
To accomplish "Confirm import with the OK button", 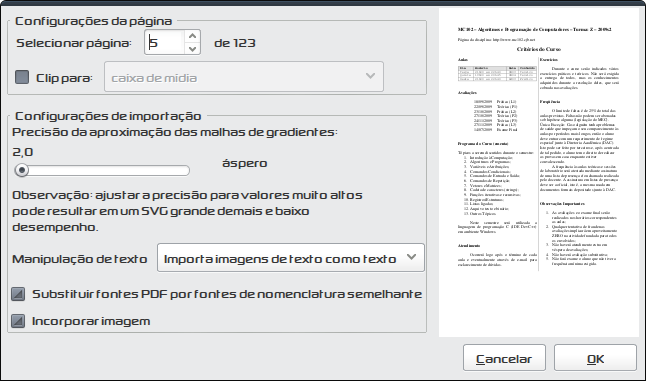I will point(595,358).
